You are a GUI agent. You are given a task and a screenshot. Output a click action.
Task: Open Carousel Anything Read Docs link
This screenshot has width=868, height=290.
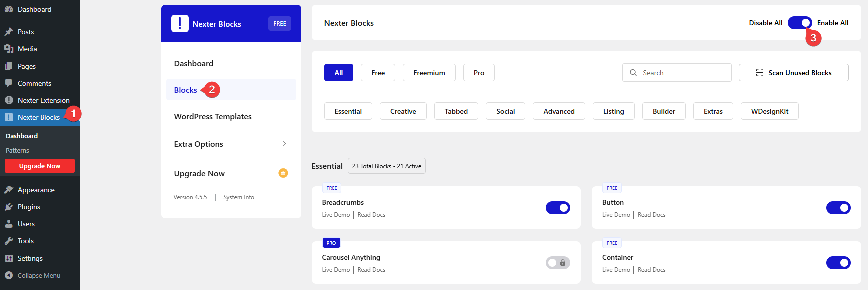371,270
